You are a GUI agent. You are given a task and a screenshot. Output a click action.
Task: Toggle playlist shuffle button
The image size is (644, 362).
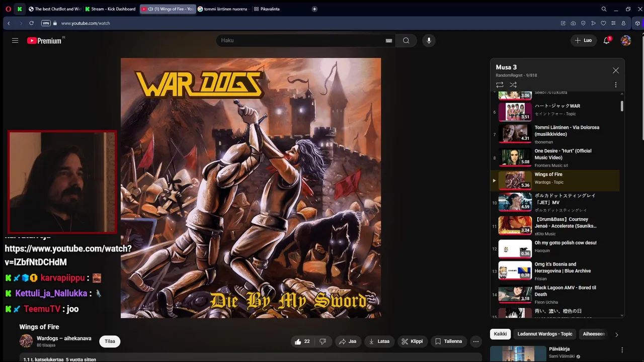click(513, 85)
